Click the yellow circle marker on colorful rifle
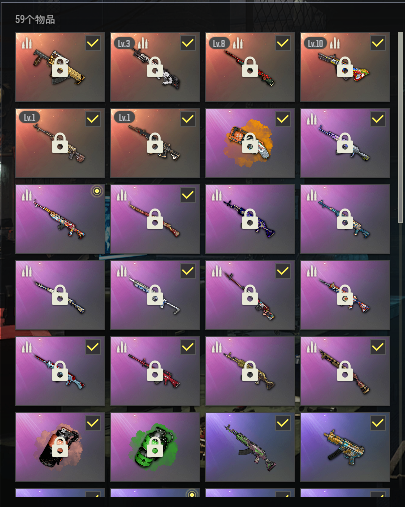The height and width of the screenshot is (507, 405). (x=97, y=191)
